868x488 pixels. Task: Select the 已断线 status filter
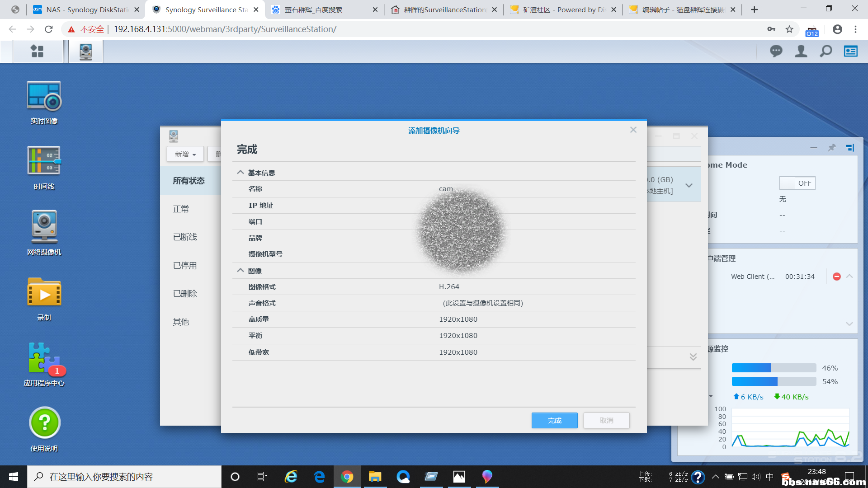tap(185, 237)
